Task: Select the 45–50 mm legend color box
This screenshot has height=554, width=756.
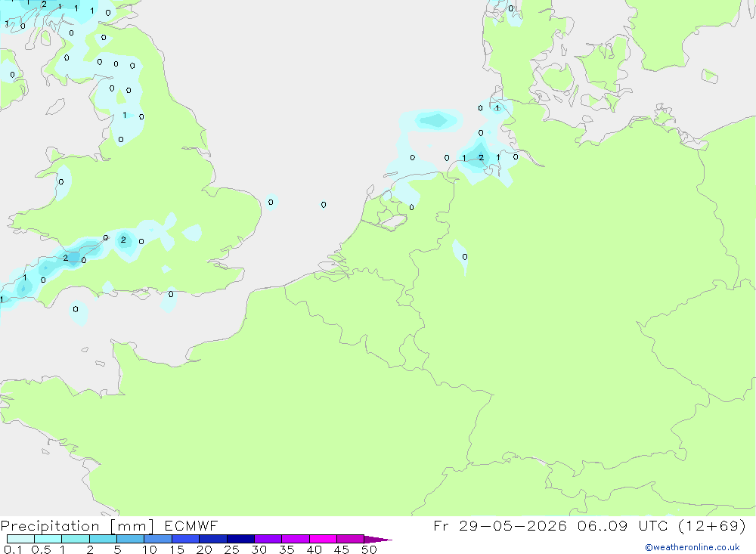Action: coord(351,539)
